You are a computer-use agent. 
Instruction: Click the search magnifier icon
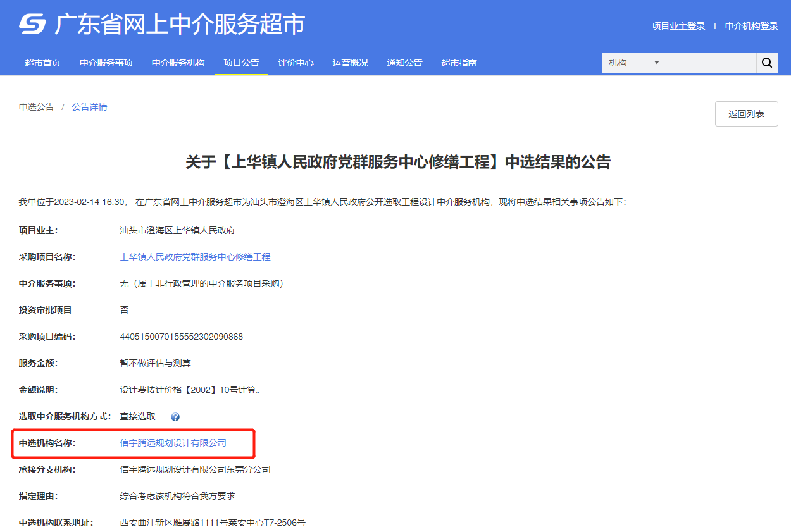[x=767, y=63]
